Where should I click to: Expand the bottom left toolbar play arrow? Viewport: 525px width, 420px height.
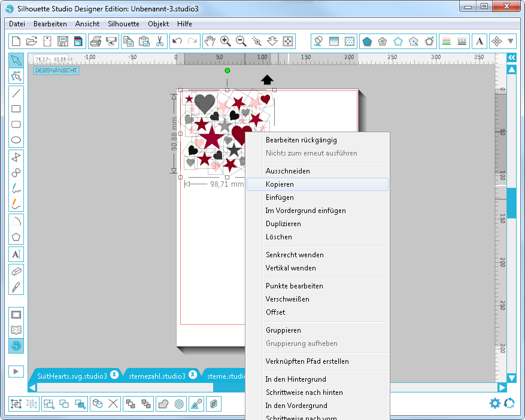[16, 371]
